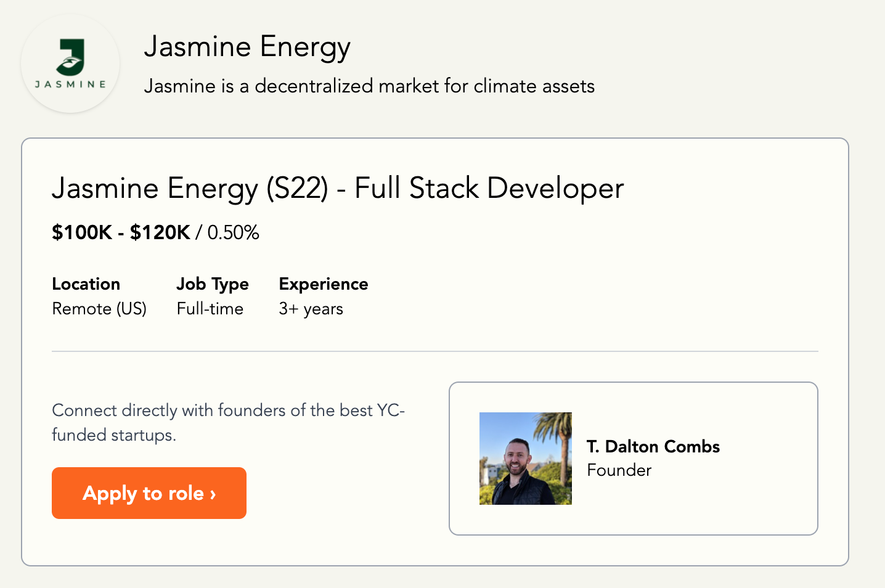Click the decentralized market tagline text
885x588 pixels.
(369, 86)
